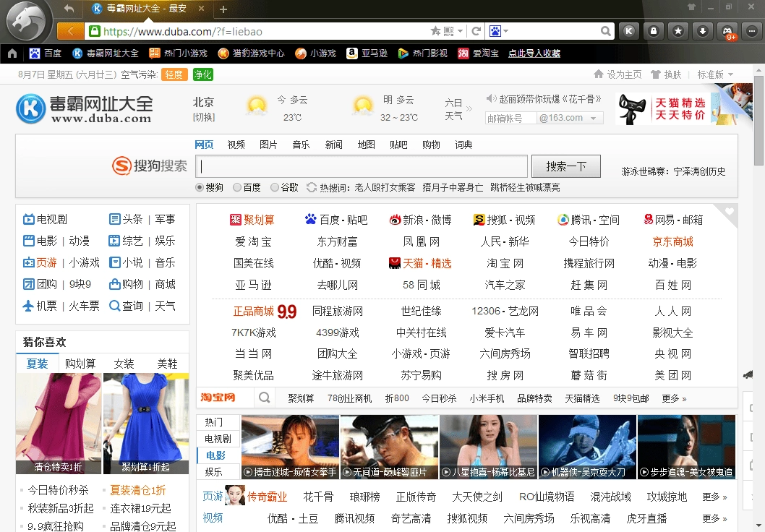Open 百度 bookmark
765x532 pixels.
pyautogui.click(x=46, y=53)
